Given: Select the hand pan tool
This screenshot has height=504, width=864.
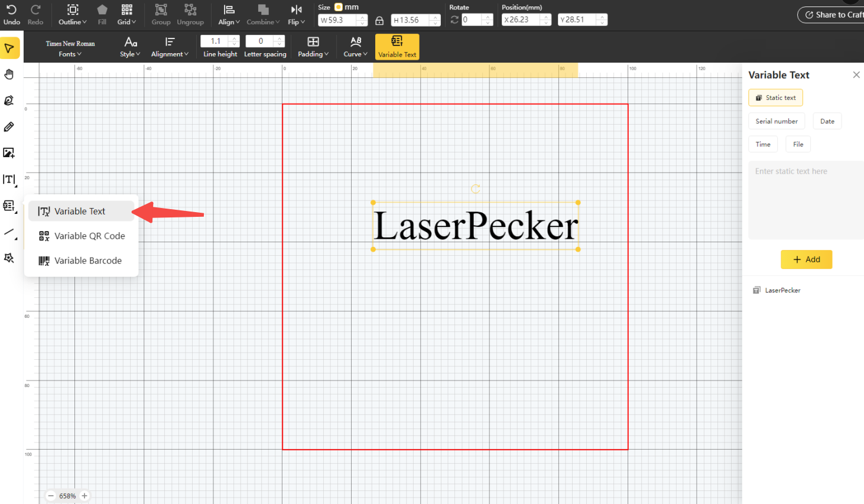Looking at the screenshot, I should pos(9,74).
